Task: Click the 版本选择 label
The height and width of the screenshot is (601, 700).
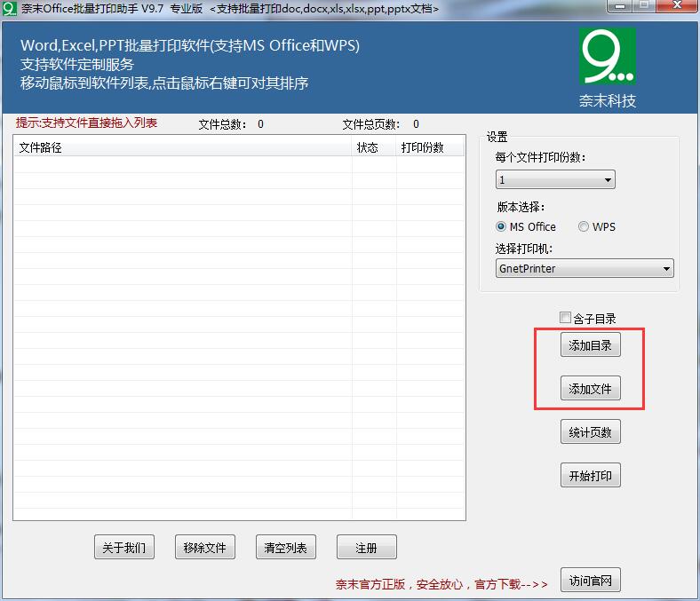Action: pos(521,207)
